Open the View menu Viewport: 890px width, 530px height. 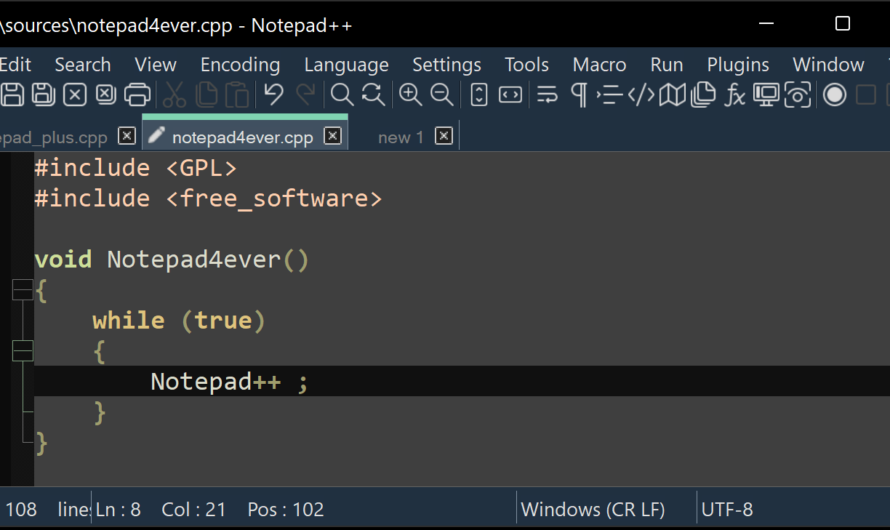pos(156,65)
